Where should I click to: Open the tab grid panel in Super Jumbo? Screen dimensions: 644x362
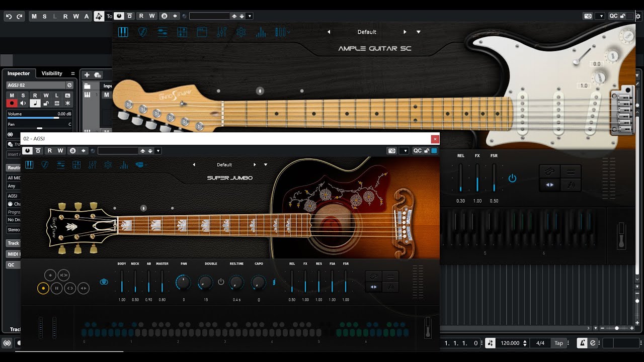[76, 164]
